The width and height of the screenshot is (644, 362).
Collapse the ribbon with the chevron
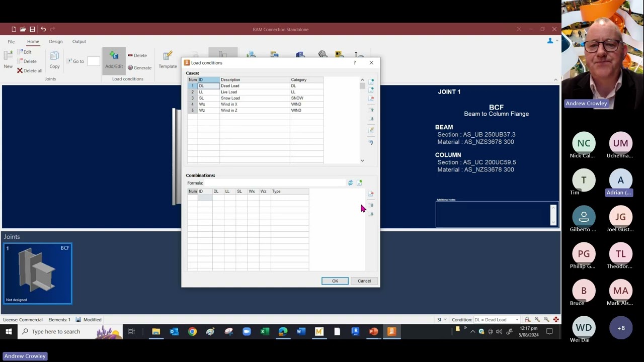click(555, 79)
